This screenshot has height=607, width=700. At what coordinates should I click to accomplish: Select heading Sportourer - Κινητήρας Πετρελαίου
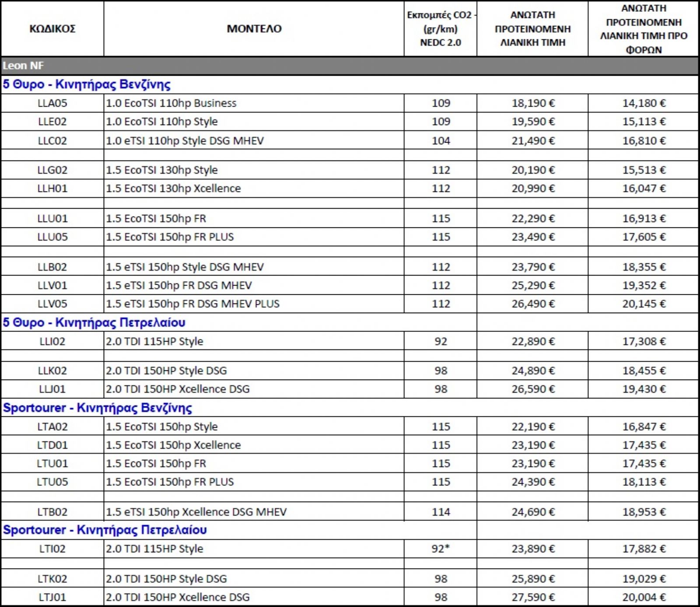105,530
